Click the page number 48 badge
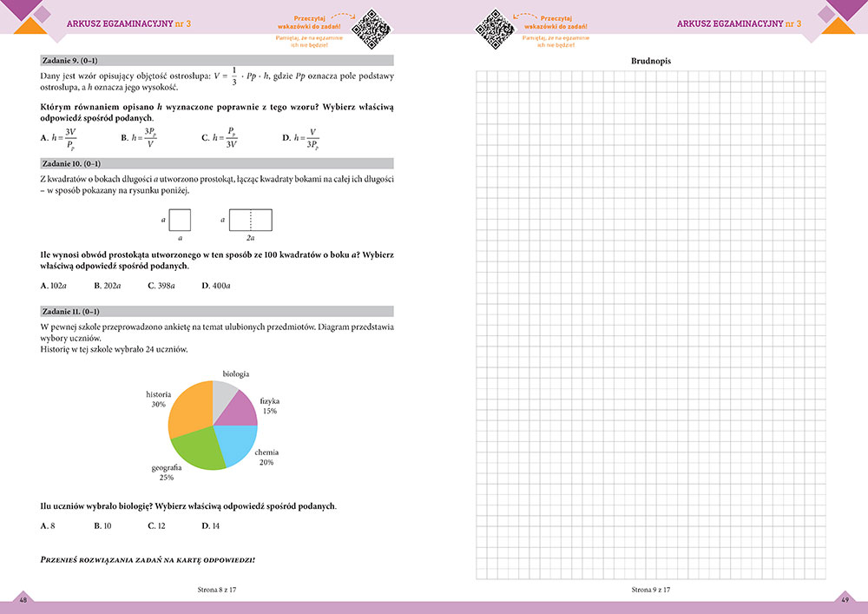Screen dimensions: 868x614 (23, 600)
